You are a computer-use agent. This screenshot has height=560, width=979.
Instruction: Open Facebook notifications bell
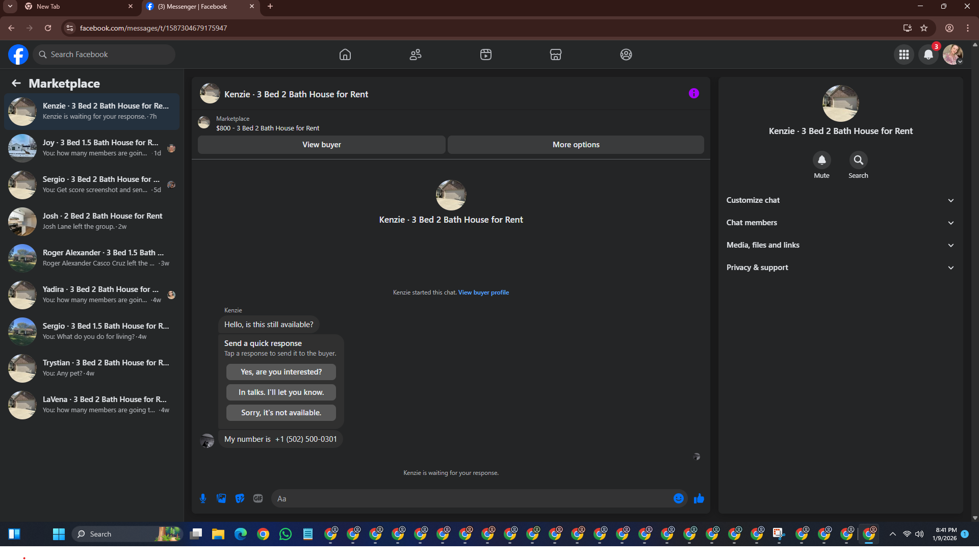click(929, 55)
